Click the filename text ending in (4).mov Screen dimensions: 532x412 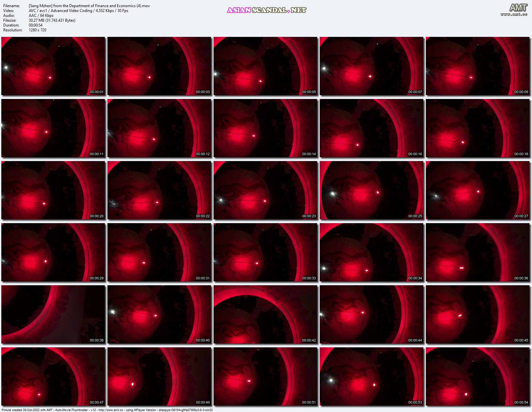89,6
